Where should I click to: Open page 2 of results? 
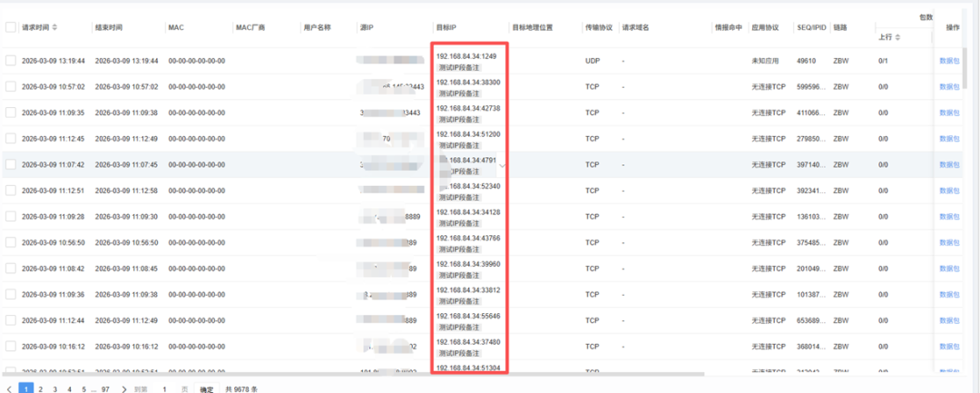tap(41, 388)
